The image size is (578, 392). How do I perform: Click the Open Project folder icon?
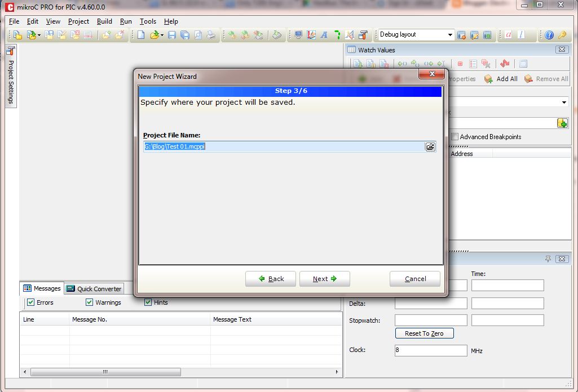pos(32,35)
